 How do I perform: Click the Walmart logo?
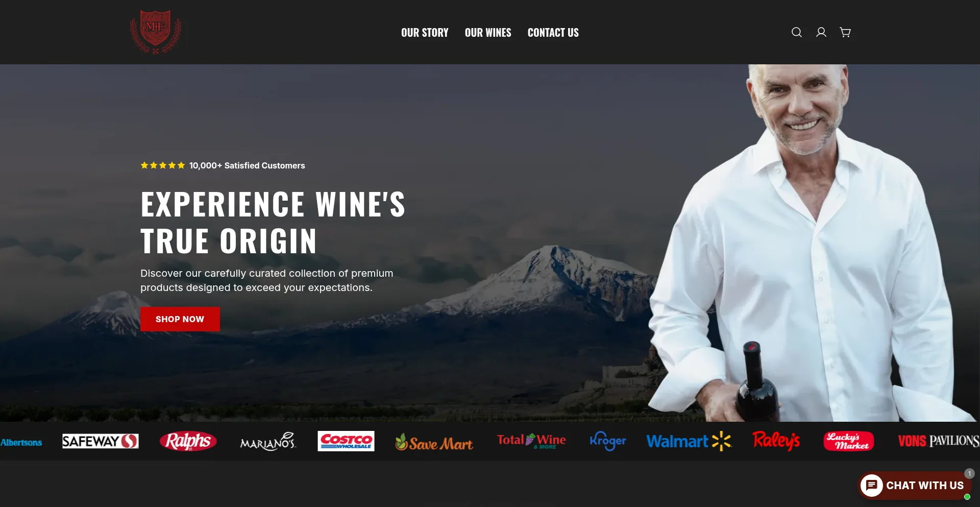689,441
